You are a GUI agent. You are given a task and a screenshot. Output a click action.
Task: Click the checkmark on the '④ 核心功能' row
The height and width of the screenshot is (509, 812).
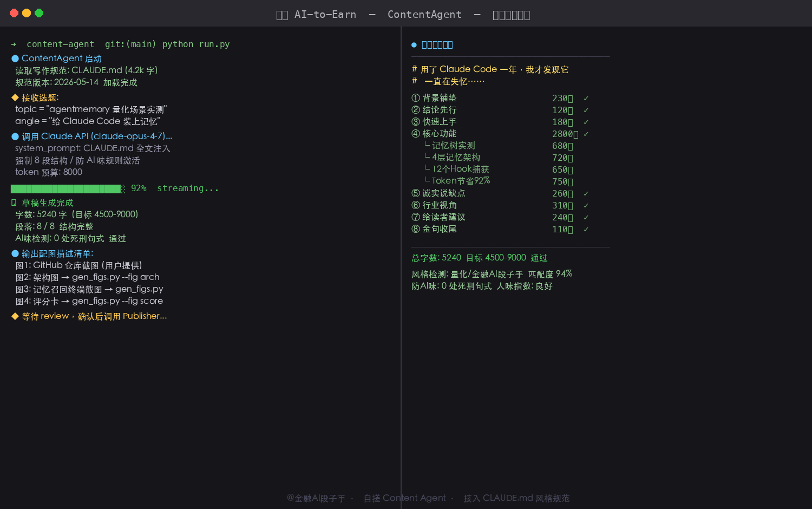[x=586, y=134]
